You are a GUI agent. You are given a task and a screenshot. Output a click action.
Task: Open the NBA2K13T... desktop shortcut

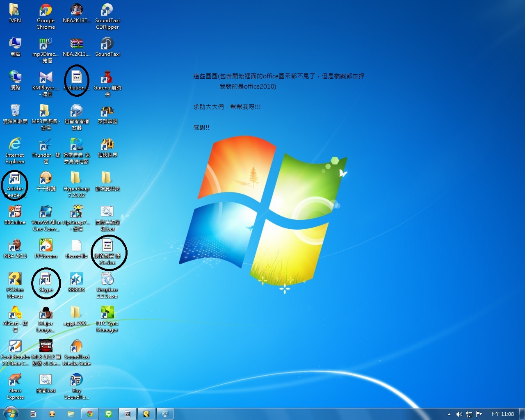tap(76, 14)
